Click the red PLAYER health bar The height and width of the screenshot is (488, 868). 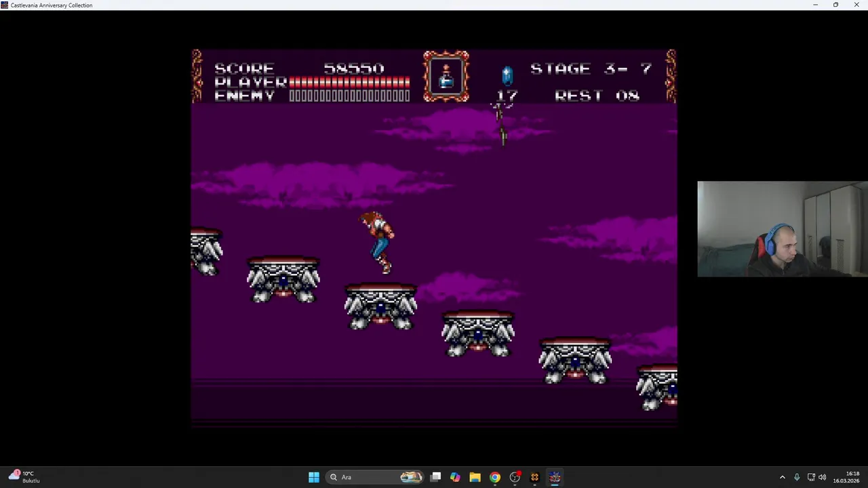click(x=349, y=82)
